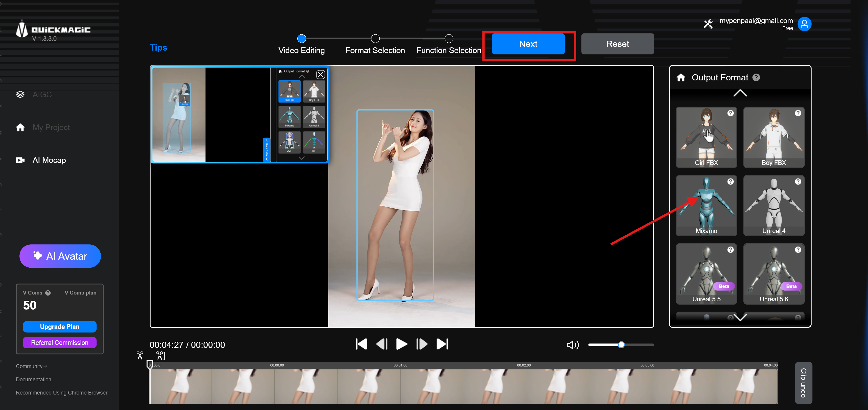
Task: Click the tools wrench icon near the email
Action: pos(708,24)
